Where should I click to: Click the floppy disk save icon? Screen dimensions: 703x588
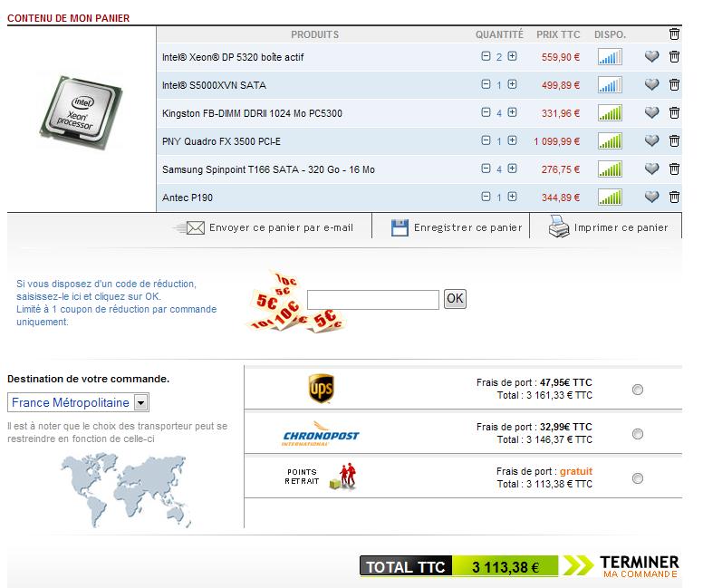pyautogui.click(x=400, y=227)
